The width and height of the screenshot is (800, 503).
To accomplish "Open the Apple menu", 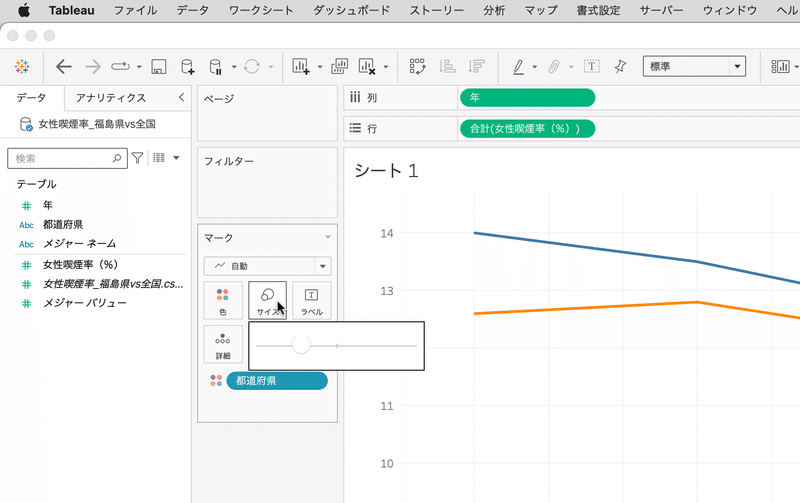I will coord(24,10).
